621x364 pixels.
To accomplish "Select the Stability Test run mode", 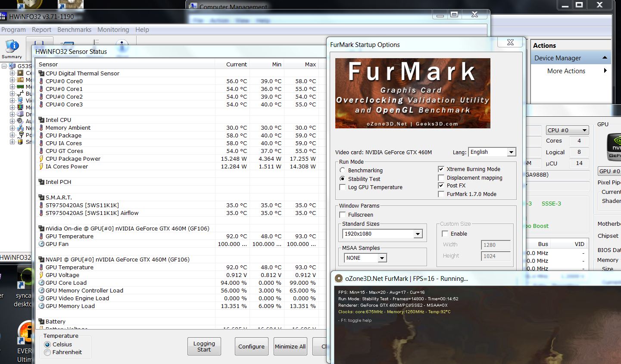I will coord(343,179).
